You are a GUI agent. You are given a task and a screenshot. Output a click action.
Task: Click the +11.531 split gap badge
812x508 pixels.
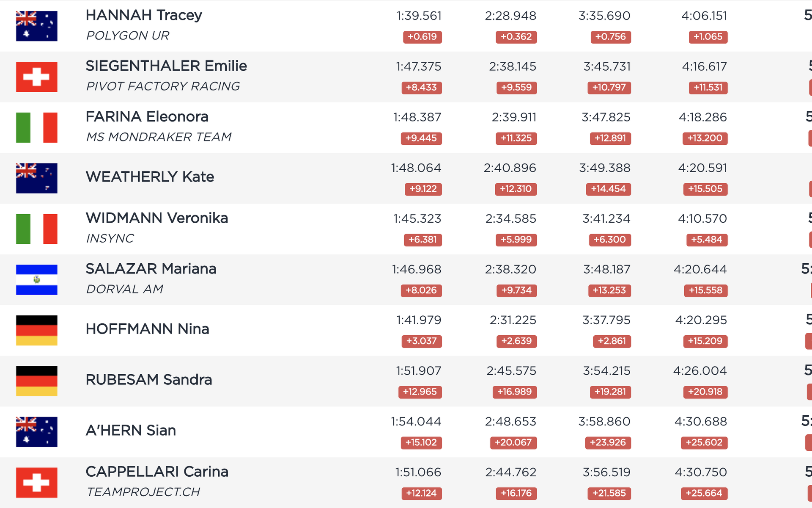[708, 88]
